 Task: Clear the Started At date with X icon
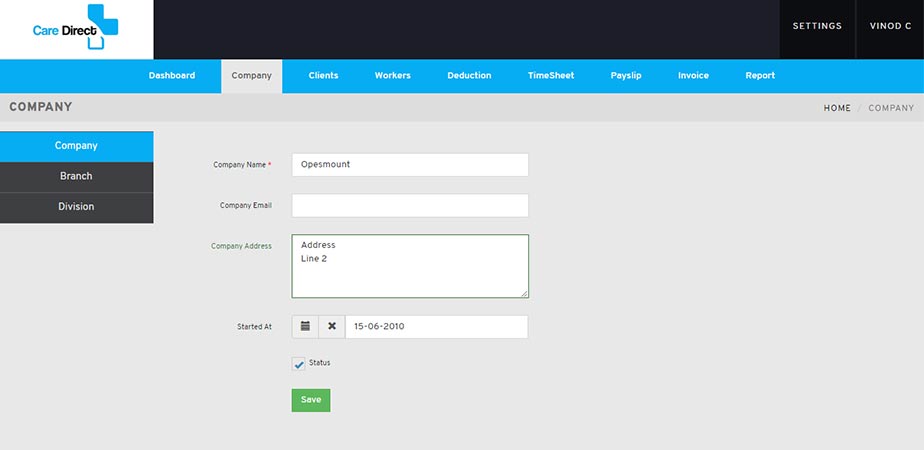(x=332, y=326)
